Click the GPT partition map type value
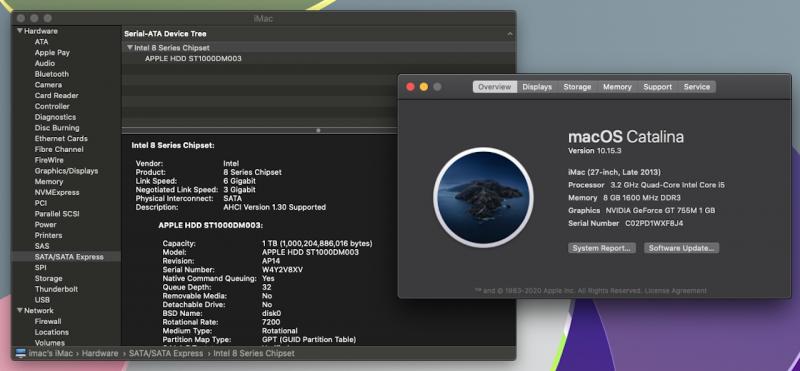800x371 pixels. pyautogui.click(x=309, y=339)
